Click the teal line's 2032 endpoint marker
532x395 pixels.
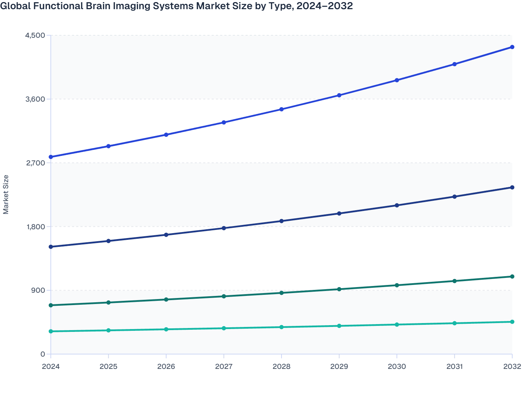(x=512, y=322)
